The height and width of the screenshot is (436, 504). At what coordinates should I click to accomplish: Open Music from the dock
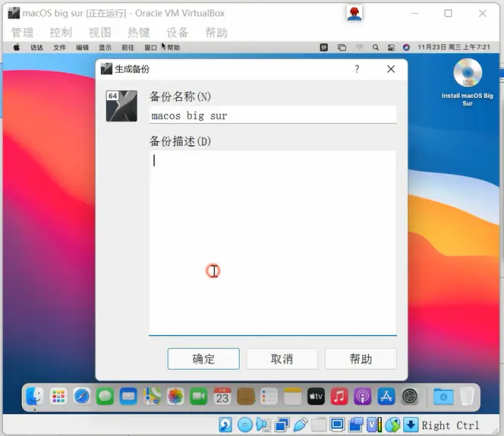pyautogui.click(x=339, y=396)
